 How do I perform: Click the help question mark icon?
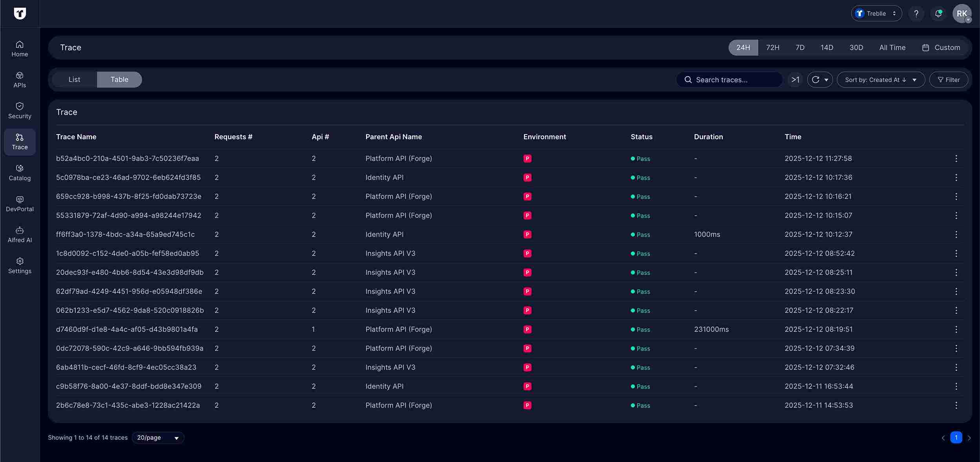point(916,13)
